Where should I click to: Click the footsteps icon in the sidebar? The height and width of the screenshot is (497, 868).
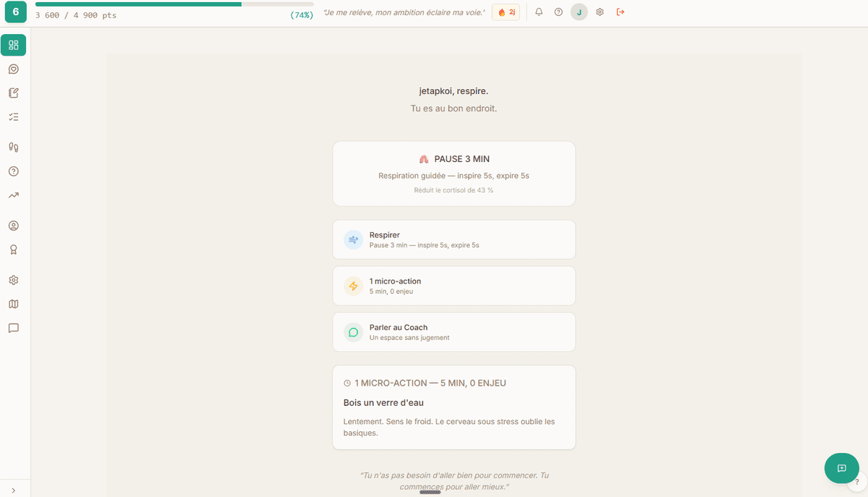(13, 147)
